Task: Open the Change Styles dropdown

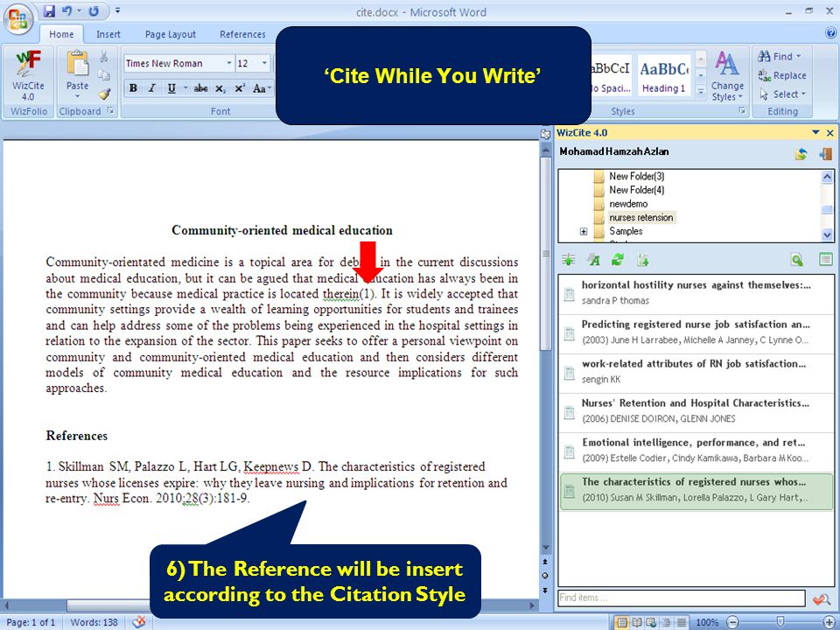Action: point(727,76)
